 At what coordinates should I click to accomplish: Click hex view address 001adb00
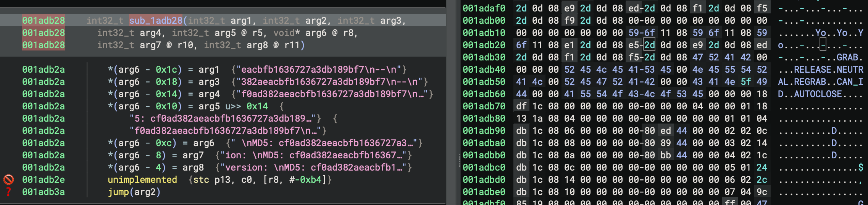tap(484, 20)
